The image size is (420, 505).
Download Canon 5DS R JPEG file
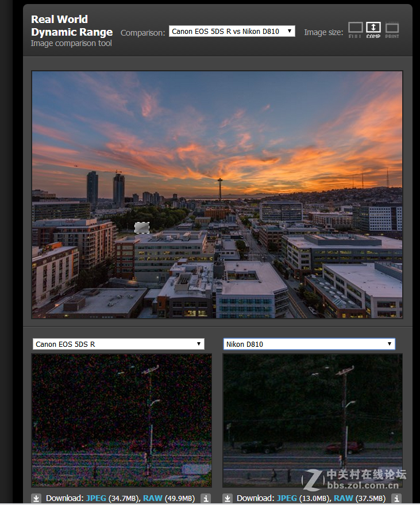click(96, 498)
